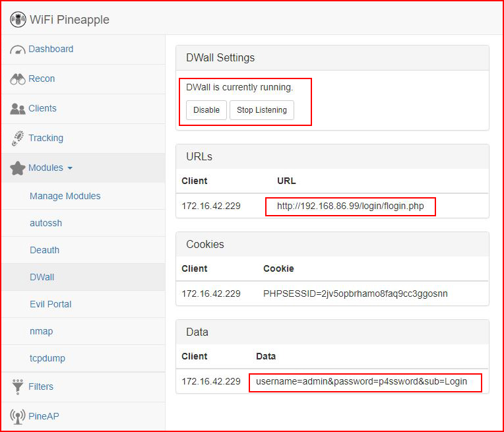Screen dimensions: 504x432
Task: Select the DWall module
Action: 42,277
